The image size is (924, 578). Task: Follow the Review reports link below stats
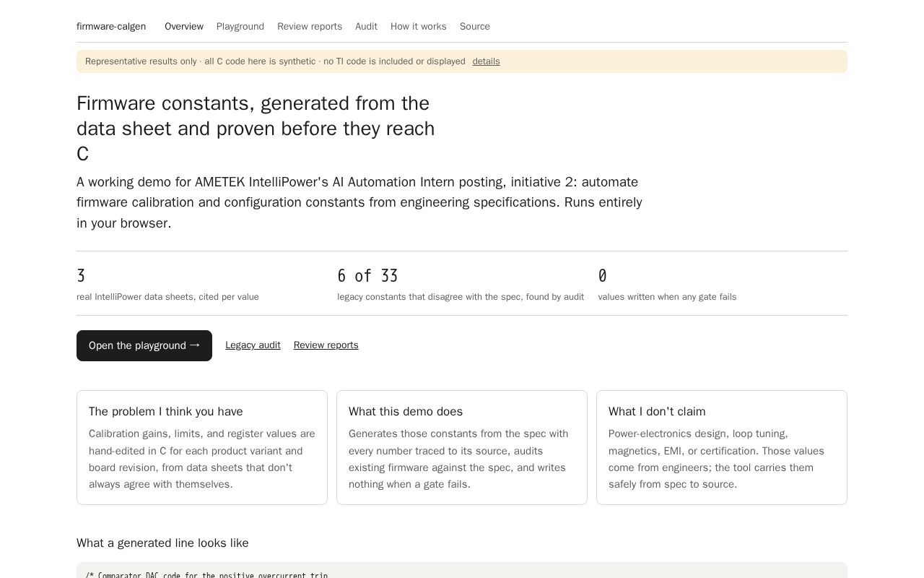(326, 345)
